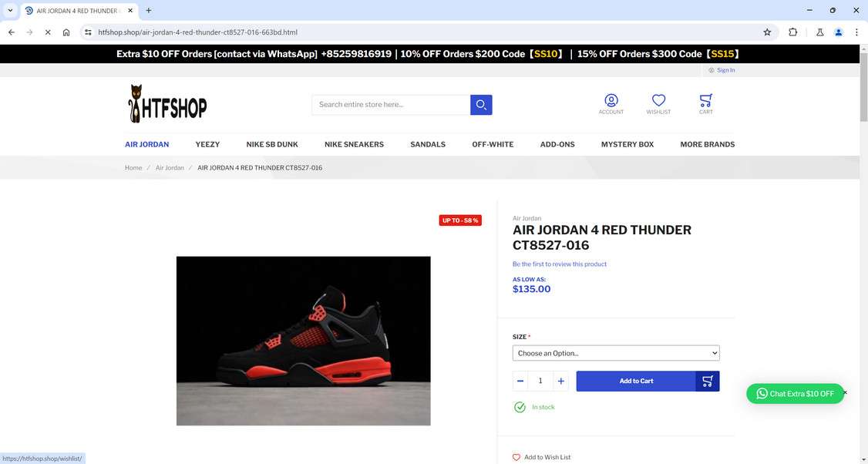This screenshot has height=464, width=868.
Task: Open the YEEZY menu item
Action: (207, 144)
